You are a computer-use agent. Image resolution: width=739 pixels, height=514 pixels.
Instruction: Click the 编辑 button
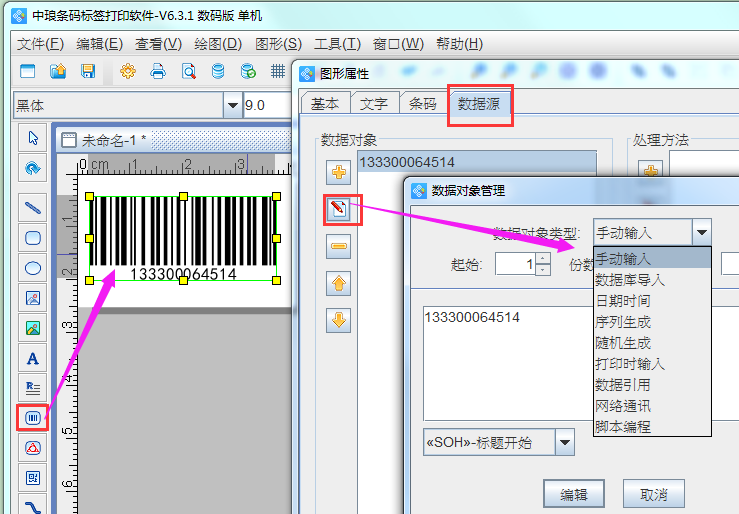(x=573, y=494)
